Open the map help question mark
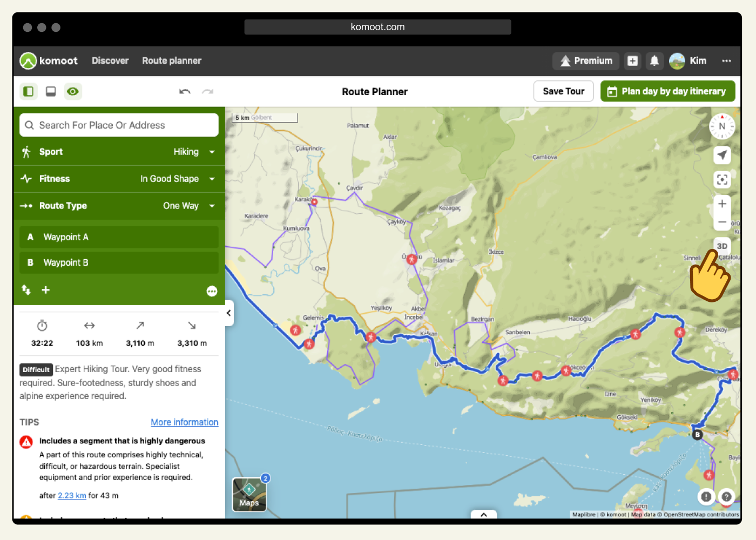The width and height of the screenshot is (756, 540). click(x=727, y=497)
